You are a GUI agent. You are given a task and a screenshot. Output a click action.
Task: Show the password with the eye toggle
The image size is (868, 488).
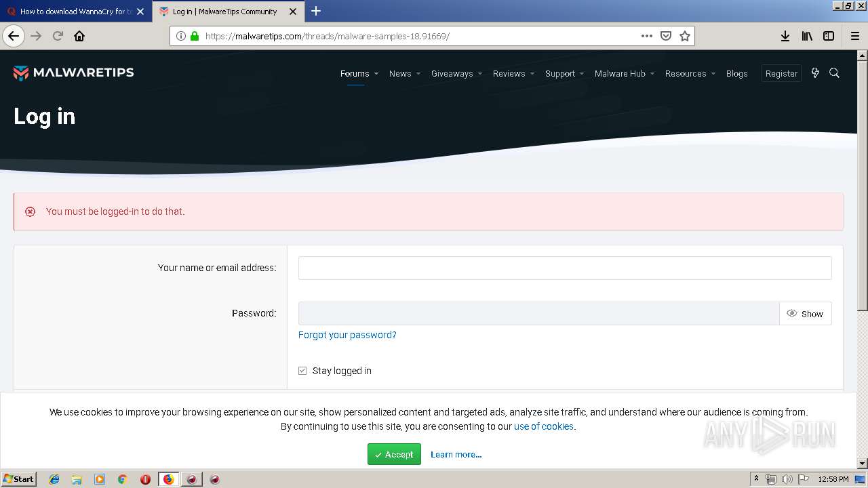point(805,314)
